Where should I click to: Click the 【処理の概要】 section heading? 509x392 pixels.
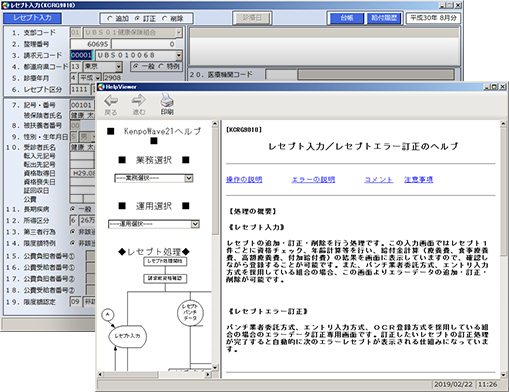click(252, 211)
